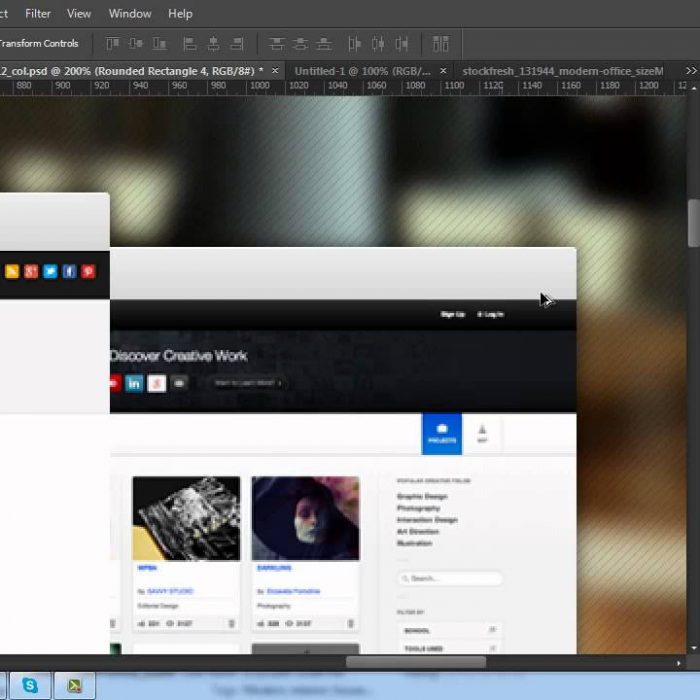The height and width of the screenshot is (700, 700).
Task: Click the Distribute top edges icon
Action: tap(277, 44)
